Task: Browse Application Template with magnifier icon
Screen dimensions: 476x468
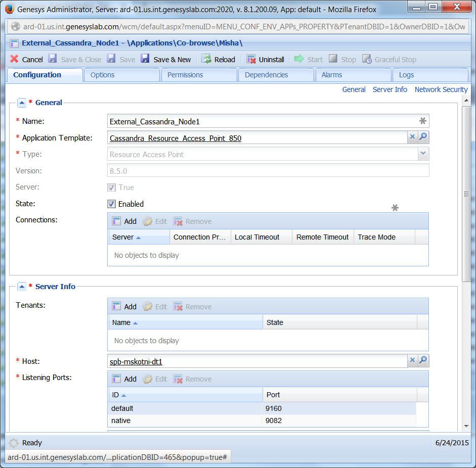Action: click(x=423, y=137)
